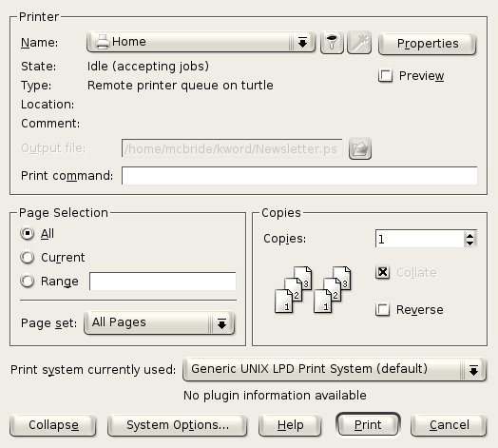This screenshot has width=498, height=448.
Task: Select the Current page radio button
Action: coord(27,257)
